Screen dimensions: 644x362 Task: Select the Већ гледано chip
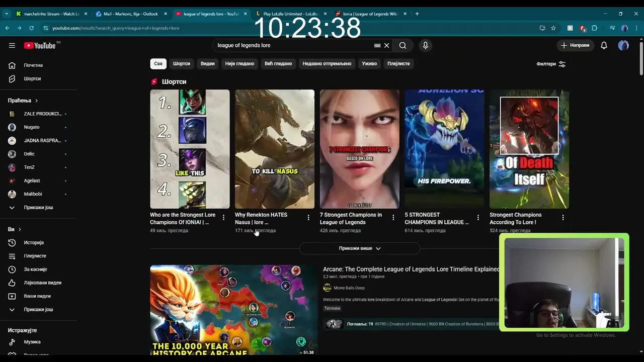click(278, 63)
